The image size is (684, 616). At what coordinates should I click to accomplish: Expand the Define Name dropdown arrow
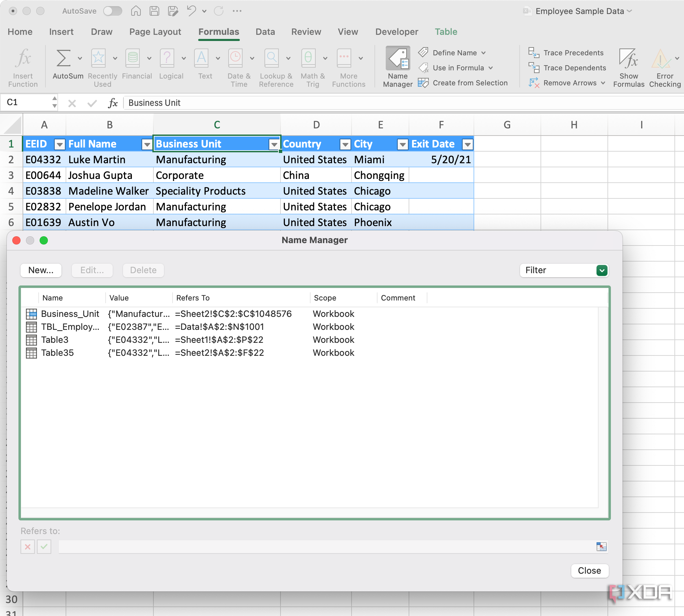(484, 53)
